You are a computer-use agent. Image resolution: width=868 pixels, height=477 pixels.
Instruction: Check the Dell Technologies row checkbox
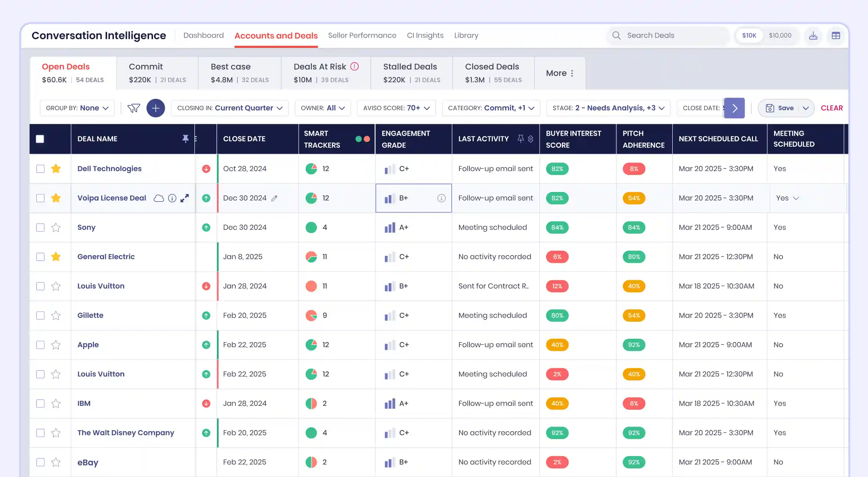(x=40, y=169)
